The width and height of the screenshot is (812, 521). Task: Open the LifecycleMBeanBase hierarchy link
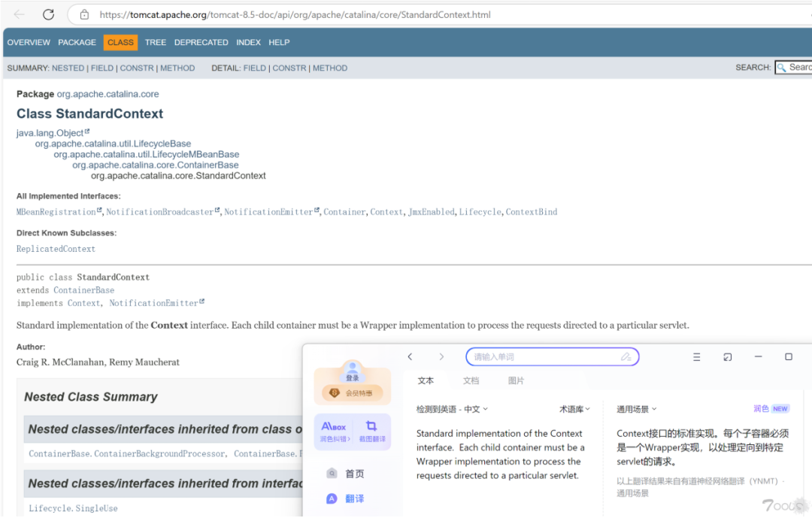point(147,154)
